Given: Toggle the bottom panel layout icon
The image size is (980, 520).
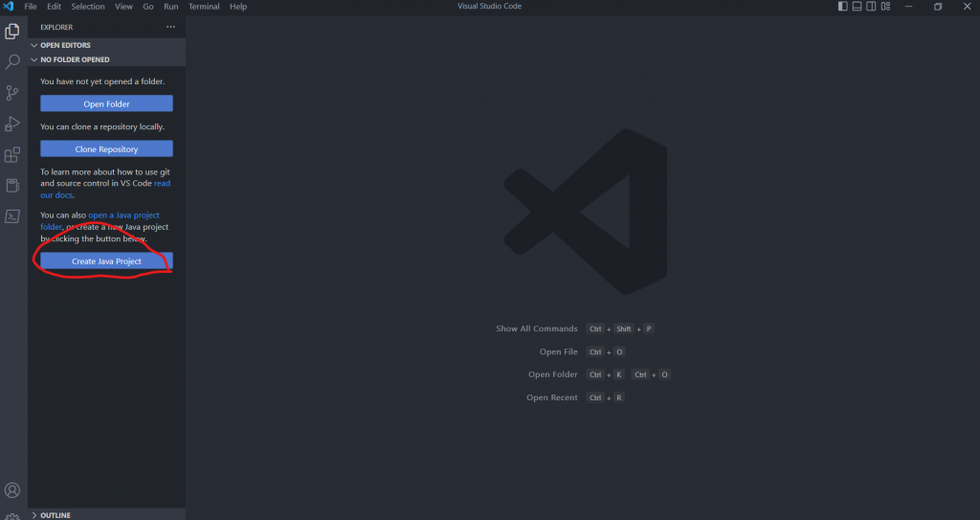Looking at the screenshot, I should pos(857,7).
